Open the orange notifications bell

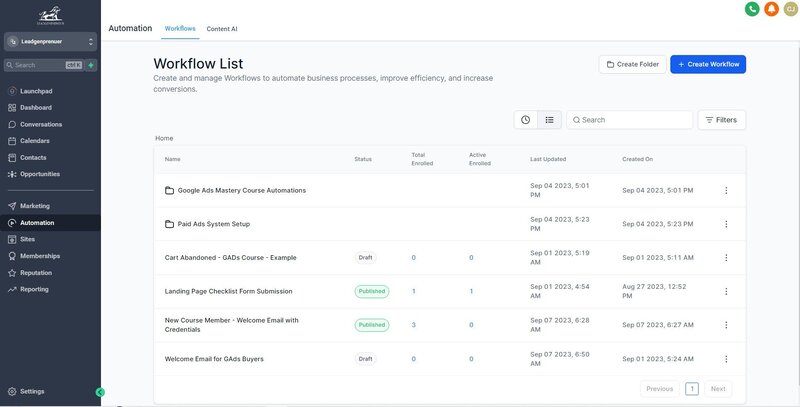coord(771,9)
